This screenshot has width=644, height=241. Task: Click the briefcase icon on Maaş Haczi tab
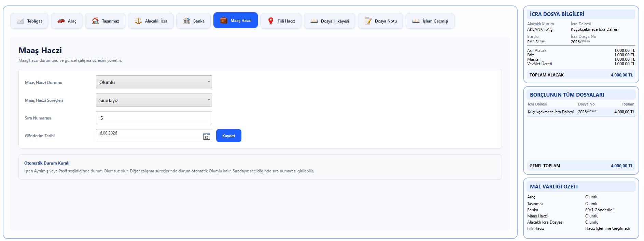click(x=224, y=20)
